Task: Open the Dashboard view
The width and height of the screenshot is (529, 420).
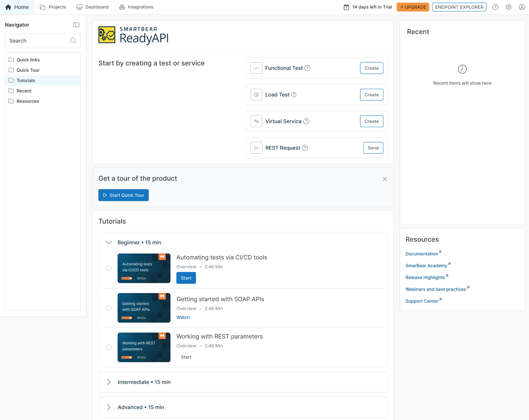Action: coord(92,7)
